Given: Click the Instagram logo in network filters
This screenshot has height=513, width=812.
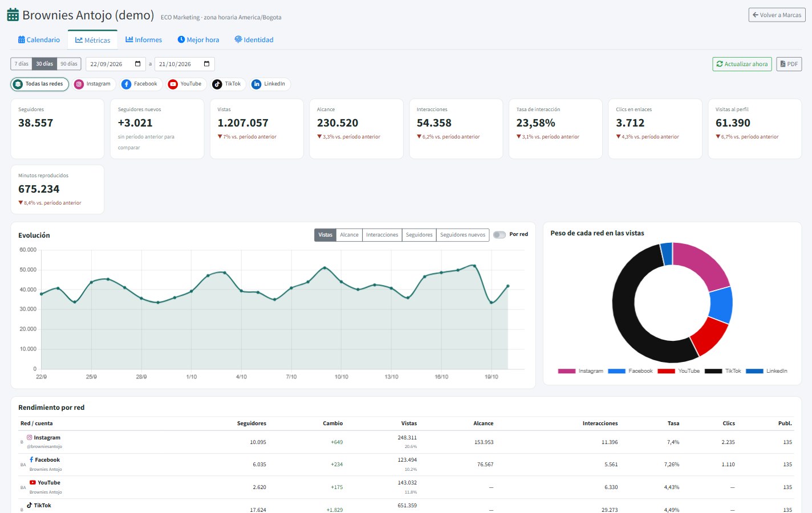Looking at the screenshot, I should click(79, 84).
